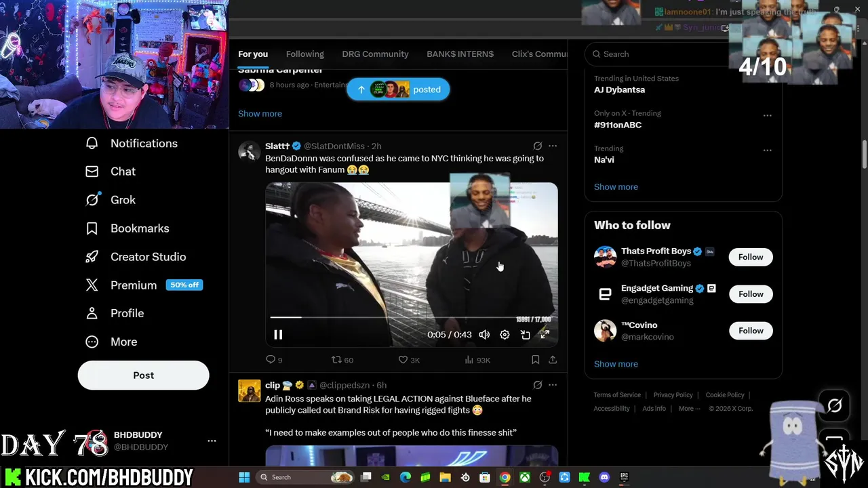Screen dimensions: 868x488
Task: Open video settings gear
Action: tap(505, 334)
